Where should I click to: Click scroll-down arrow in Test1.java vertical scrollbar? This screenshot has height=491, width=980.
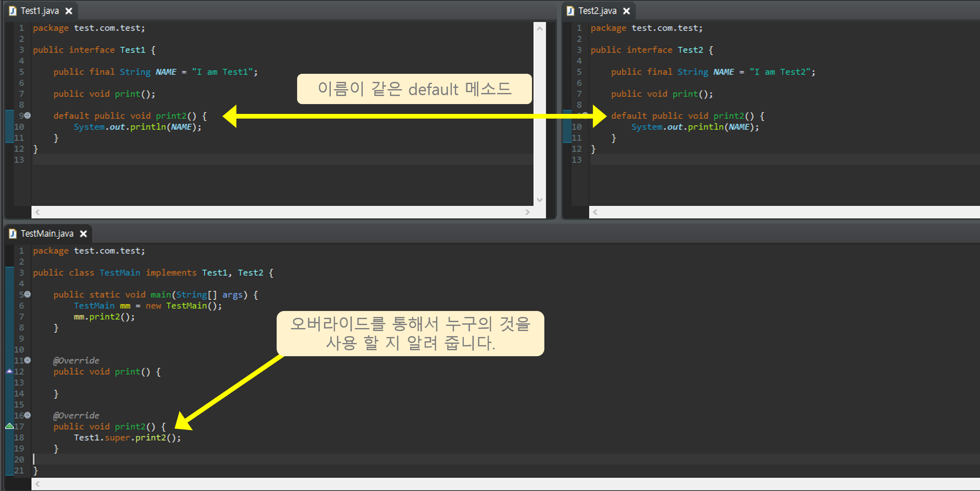point(540,200)
